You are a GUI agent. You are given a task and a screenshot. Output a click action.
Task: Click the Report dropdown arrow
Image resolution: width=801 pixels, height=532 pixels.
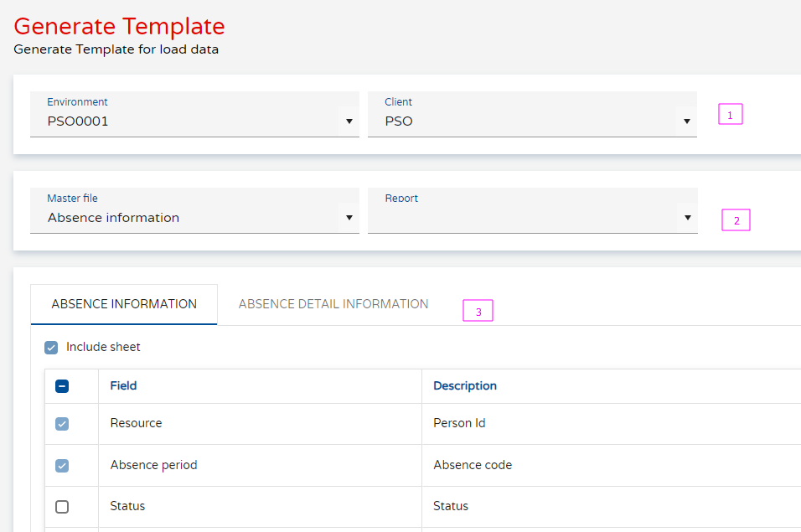tap(688, 217)
